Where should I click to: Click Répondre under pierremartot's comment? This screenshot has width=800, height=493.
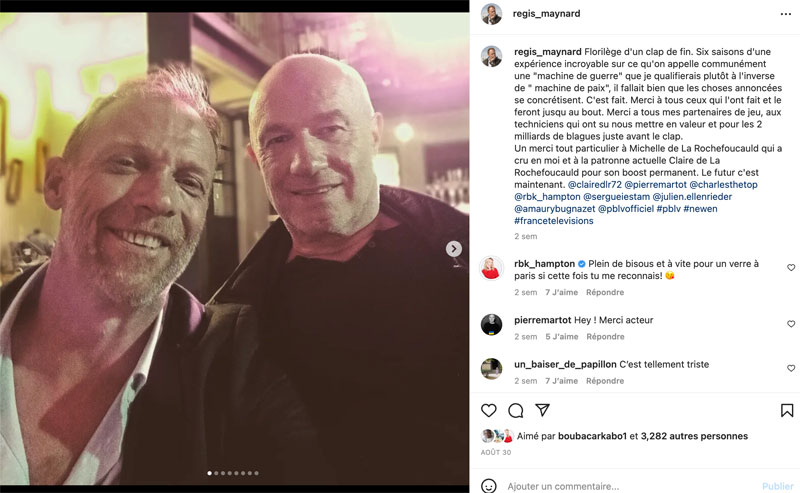[605, 337]
